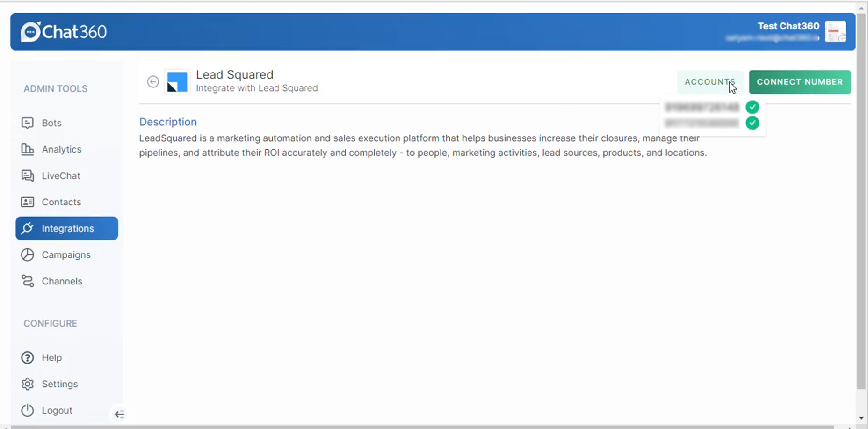Open the Bots section icon

click(x=28, y=123)
